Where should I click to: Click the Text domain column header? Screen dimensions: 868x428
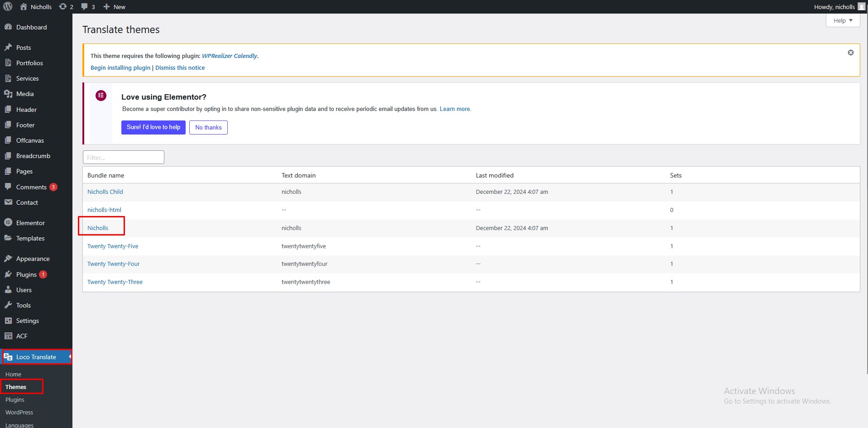pyautogui.click(x=298, y=176)
